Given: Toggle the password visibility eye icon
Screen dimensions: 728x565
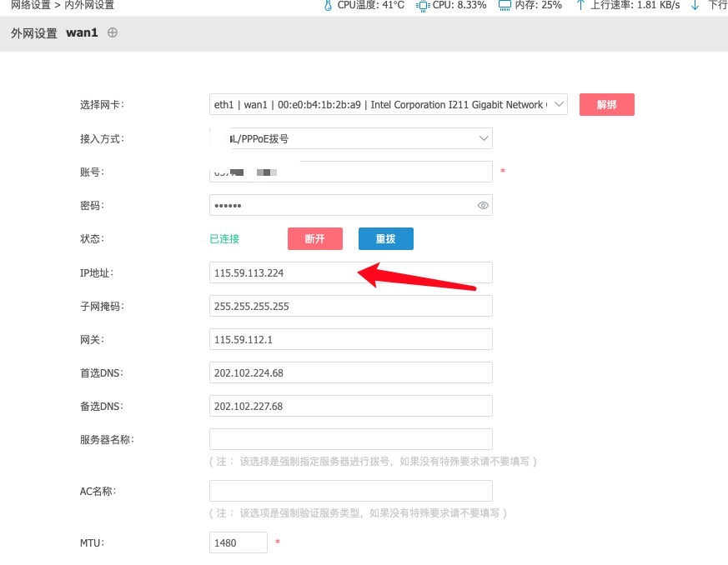Looking at the screenshot, I should (x=482, y=205).
